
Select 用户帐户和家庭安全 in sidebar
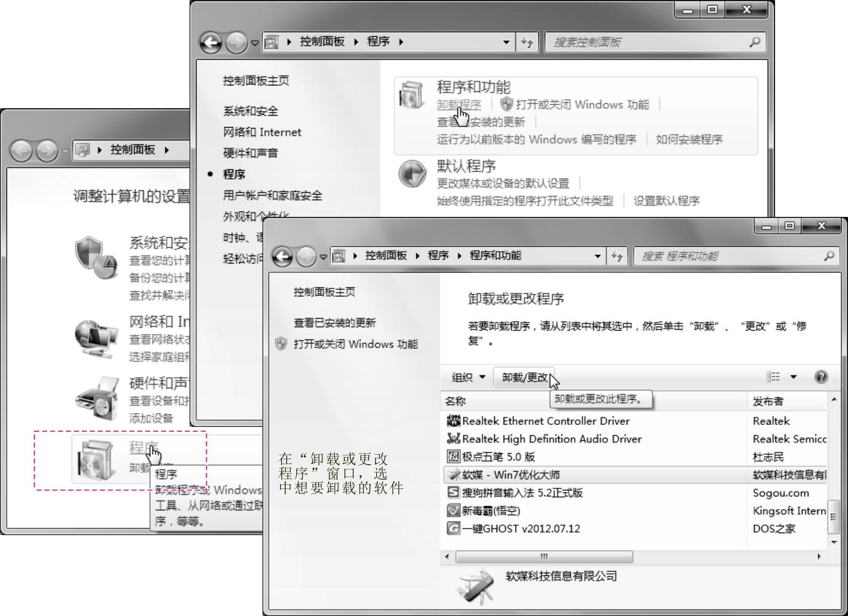click(x=272, y=196)
